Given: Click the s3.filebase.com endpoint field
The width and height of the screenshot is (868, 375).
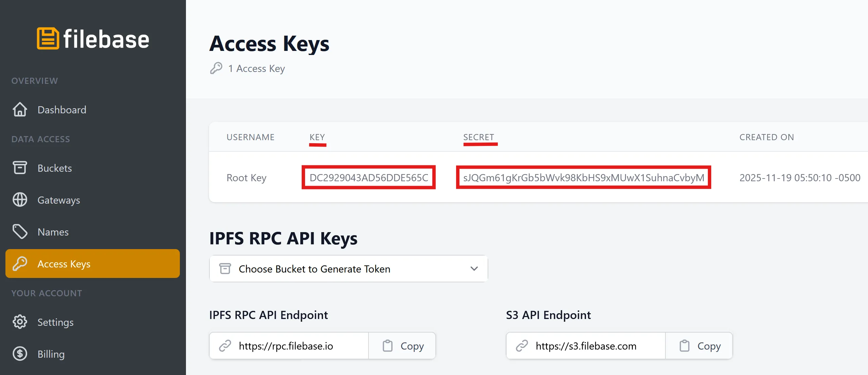Looking at the screenshot, I should (x=586, y=346).
